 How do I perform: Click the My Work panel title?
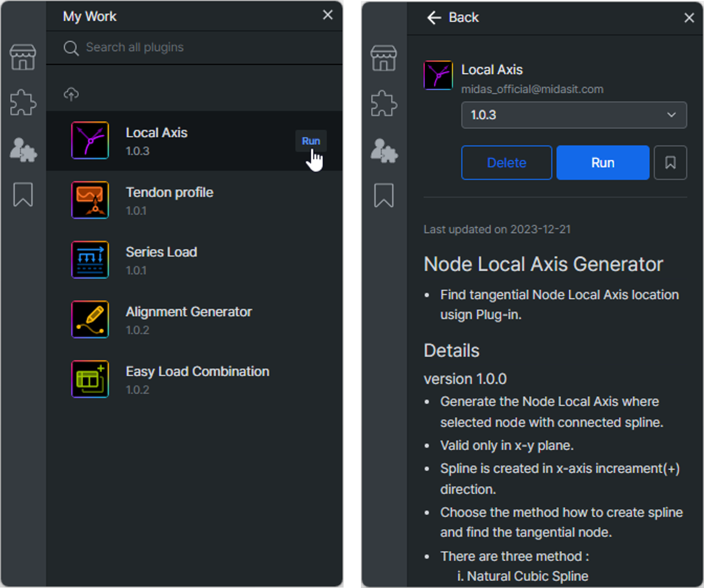(x=90, y=16)
